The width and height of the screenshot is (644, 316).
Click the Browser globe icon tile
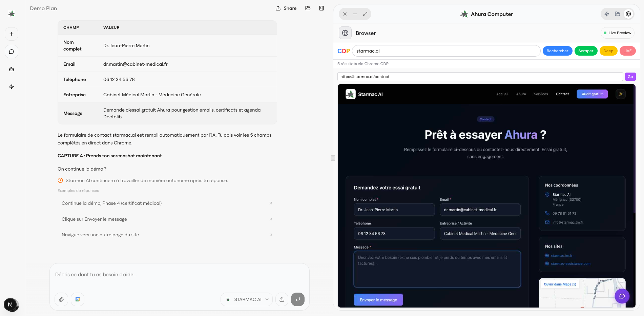(x=345, y=33)
